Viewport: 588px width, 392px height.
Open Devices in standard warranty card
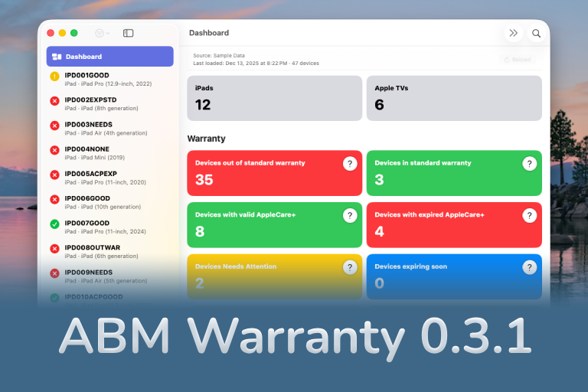click(x=454, y=173)
